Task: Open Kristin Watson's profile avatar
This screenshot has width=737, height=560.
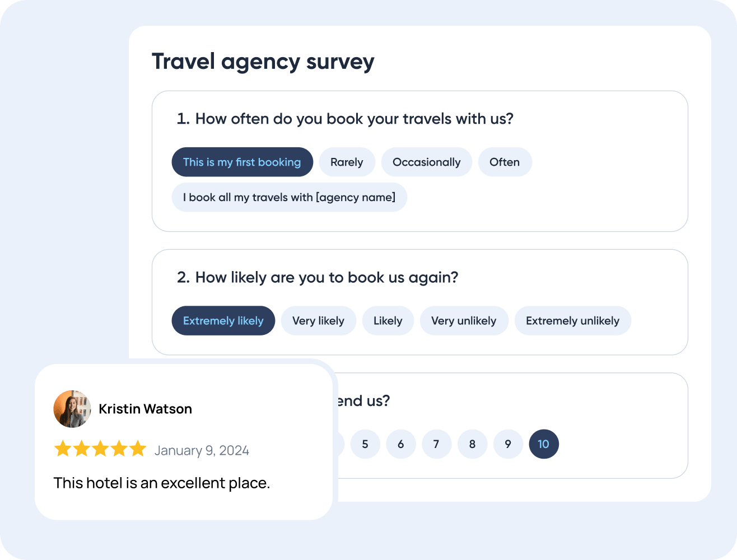Action: [72, 409]
